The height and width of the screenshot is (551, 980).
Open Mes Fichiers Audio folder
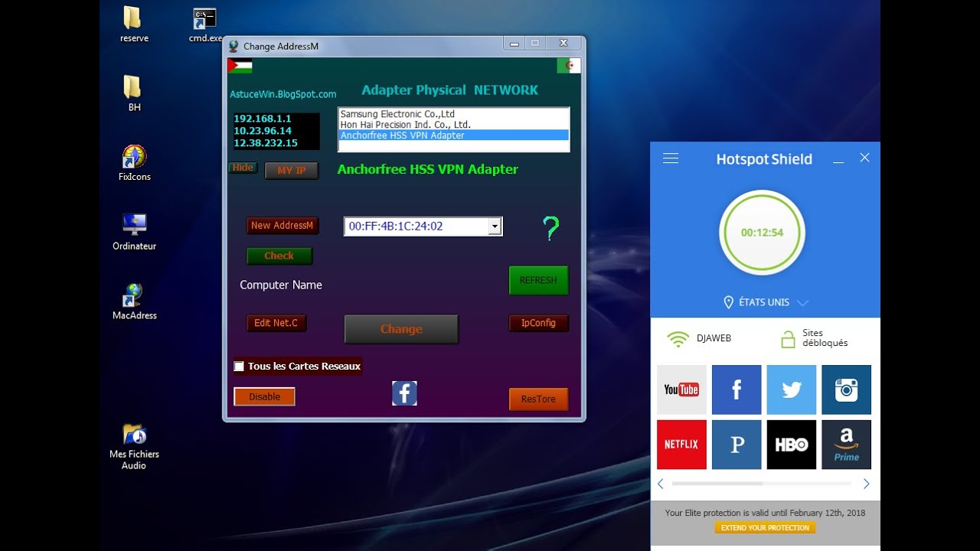tap(134, 446)
